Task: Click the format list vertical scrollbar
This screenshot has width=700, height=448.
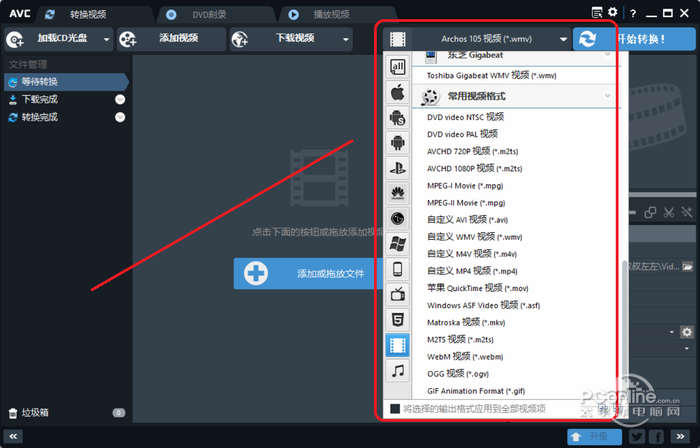Action: click(625, 322)
